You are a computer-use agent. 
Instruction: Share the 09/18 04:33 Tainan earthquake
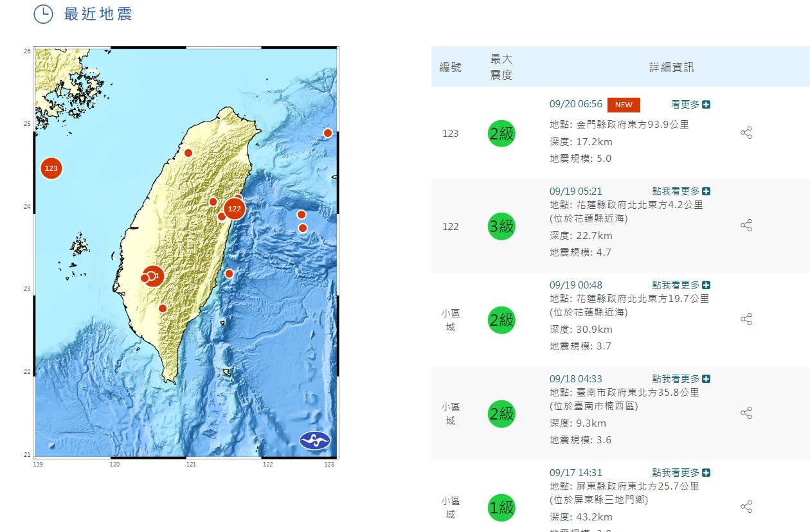pyautogui.click(x=746, y=413)
